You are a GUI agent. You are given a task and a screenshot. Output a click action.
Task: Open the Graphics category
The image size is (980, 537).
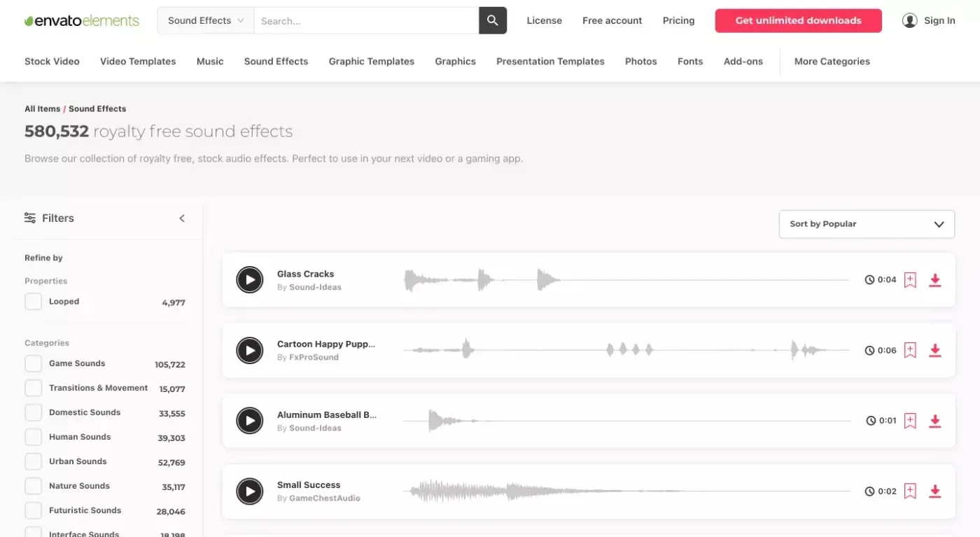tap(455, 62)
